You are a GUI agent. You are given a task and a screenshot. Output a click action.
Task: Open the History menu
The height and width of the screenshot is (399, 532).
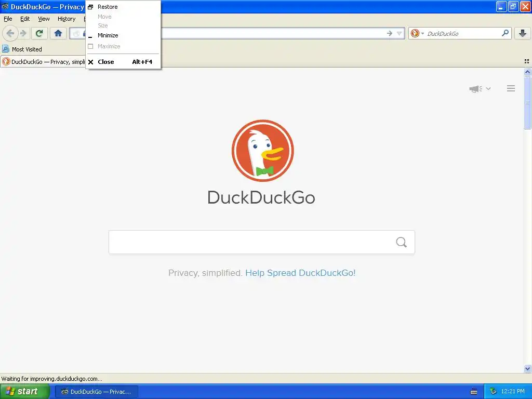click(x=66, y=19)
